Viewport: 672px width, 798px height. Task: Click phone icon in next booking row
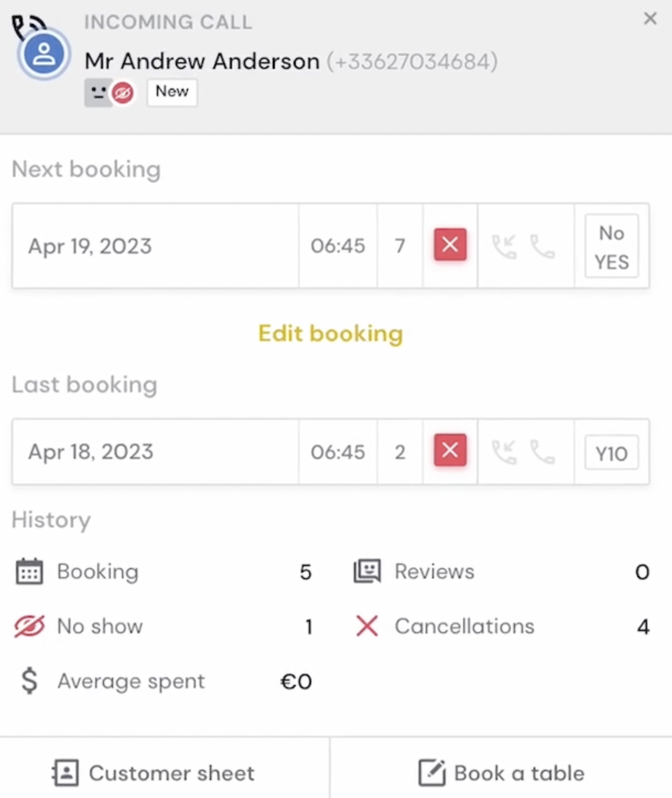pyautogui.click(x=543, y=246)
